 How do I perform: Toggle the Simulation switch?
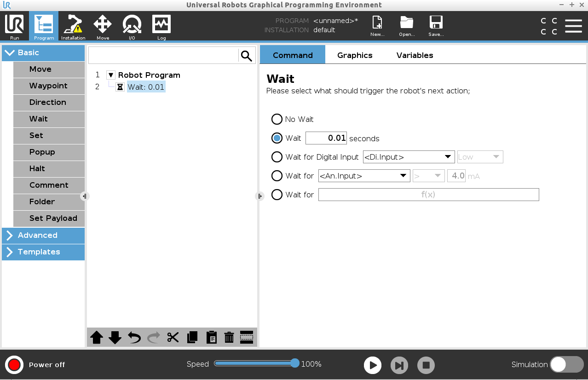(x=566, y=364)
